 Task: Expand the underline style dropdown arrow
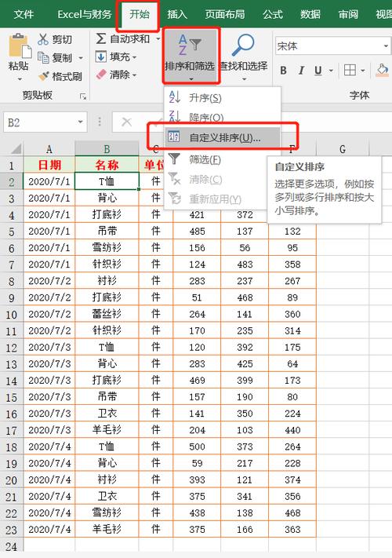point(331,71)
